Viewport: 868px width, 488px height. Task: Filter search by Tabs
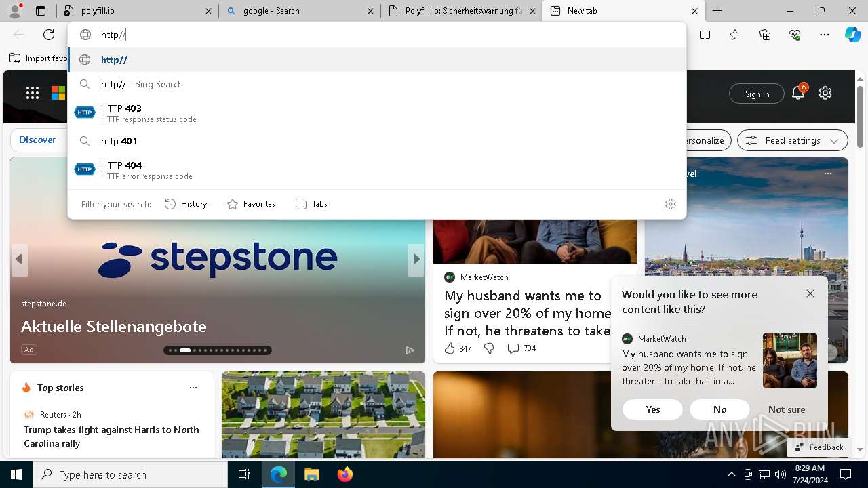click(x=311, y=204)
